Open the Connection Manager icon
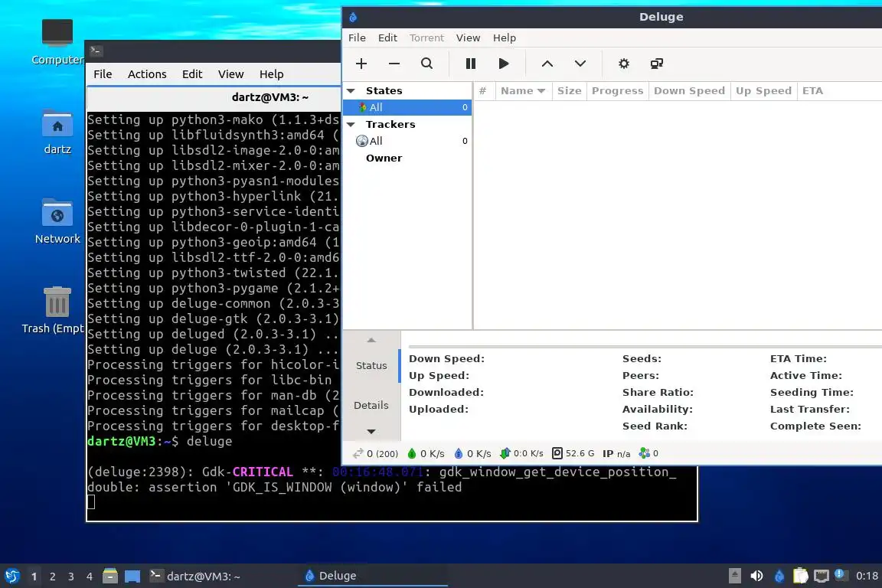This screenshot has height=588, width=882. (656, 64)
